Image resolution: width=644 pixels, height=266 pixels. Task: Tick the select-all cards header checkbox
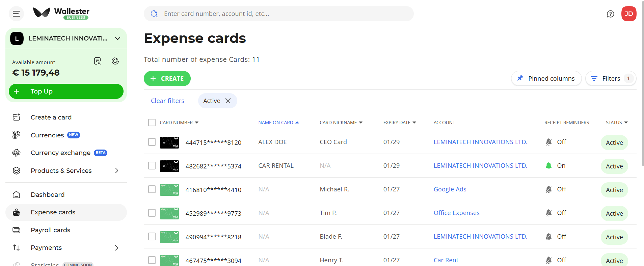152,123
